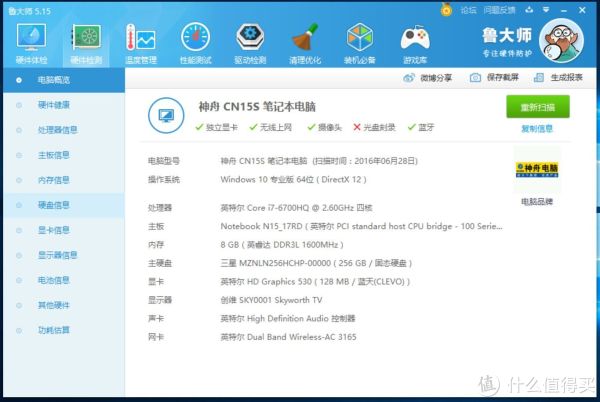The image size is (600, 402).
Task: Select 功耗估算 in the sidebar
Action: (64, 330)
